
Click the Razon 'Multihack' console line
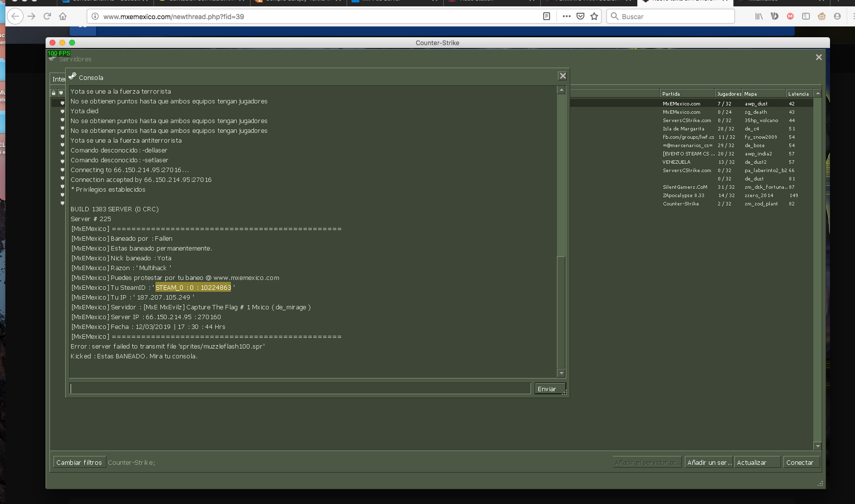tap(121, 268)
